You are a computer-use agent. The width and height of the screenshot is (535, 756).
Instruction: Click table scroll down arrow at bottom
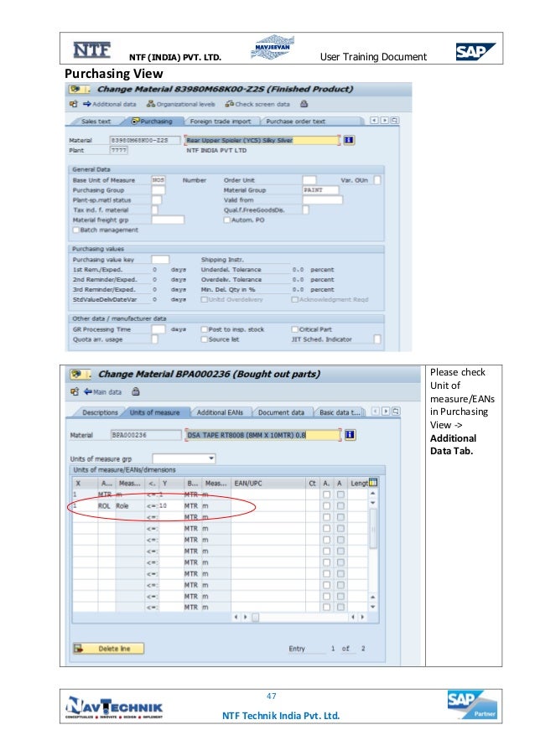(373, 607)
